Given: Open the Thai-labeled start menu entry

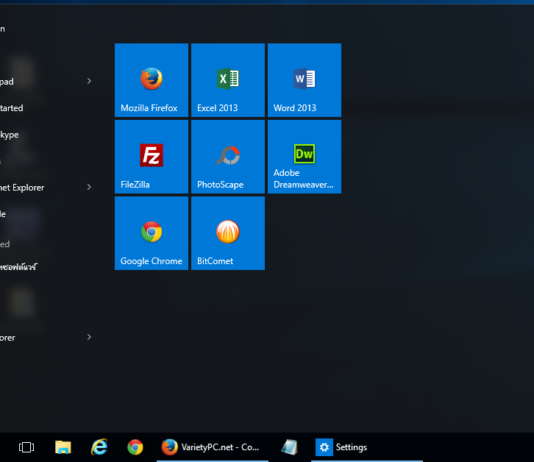Looking at the screenshot, I should click(x=18, y=267).
